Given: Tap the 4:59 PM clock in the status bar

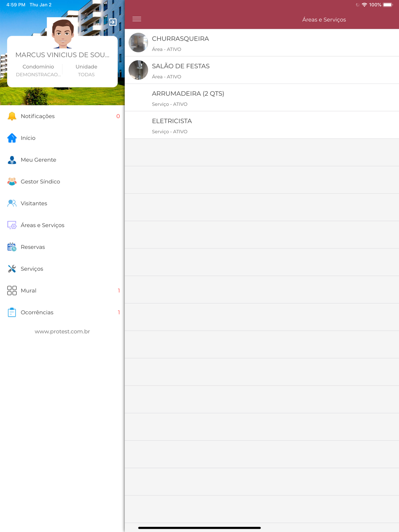Looking at the screenshot, I should click(16, 5).
